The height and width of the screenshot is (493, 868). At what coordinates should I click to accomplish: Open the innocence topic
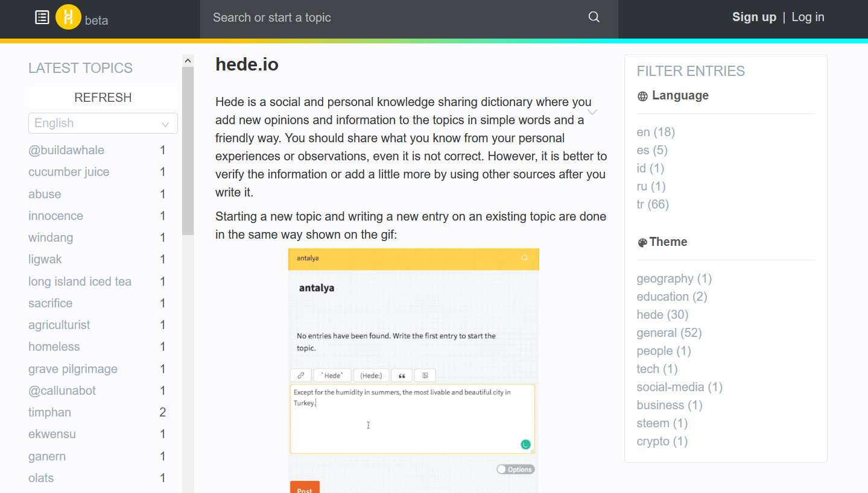(x=55, y=216)
